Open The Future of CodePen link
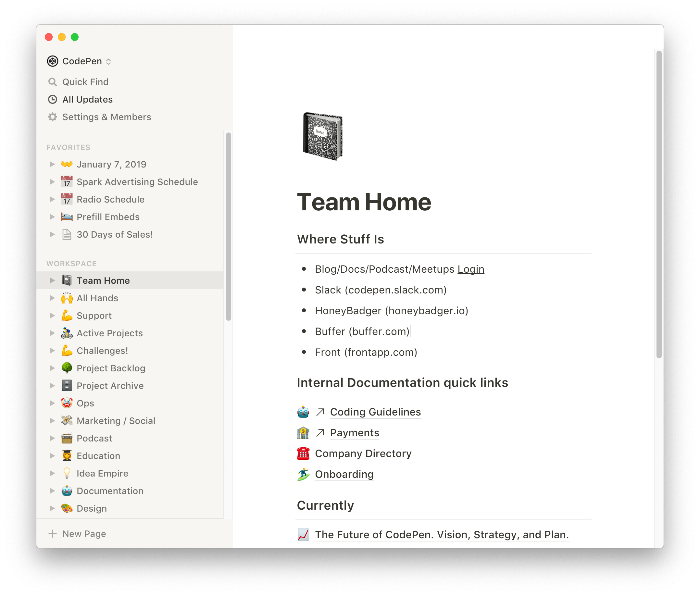This screenshot has height=596, width=700. (x=442, y=535)
